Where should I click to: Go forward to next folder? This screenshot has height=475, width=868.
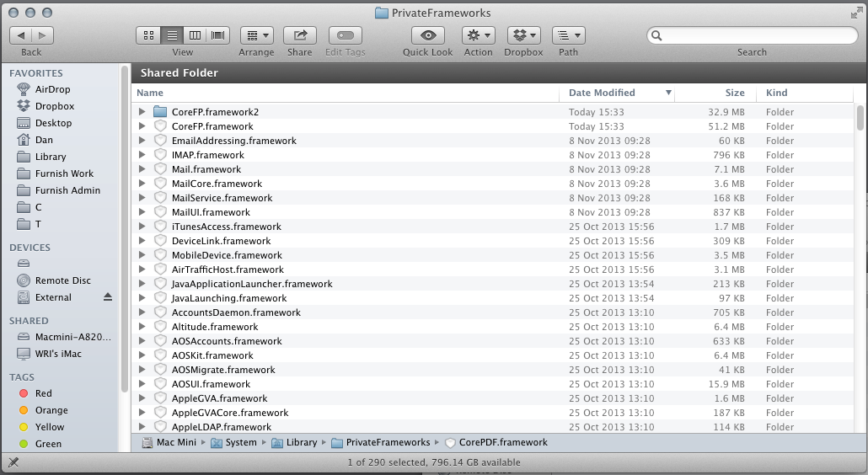click(x=43, y=35)
